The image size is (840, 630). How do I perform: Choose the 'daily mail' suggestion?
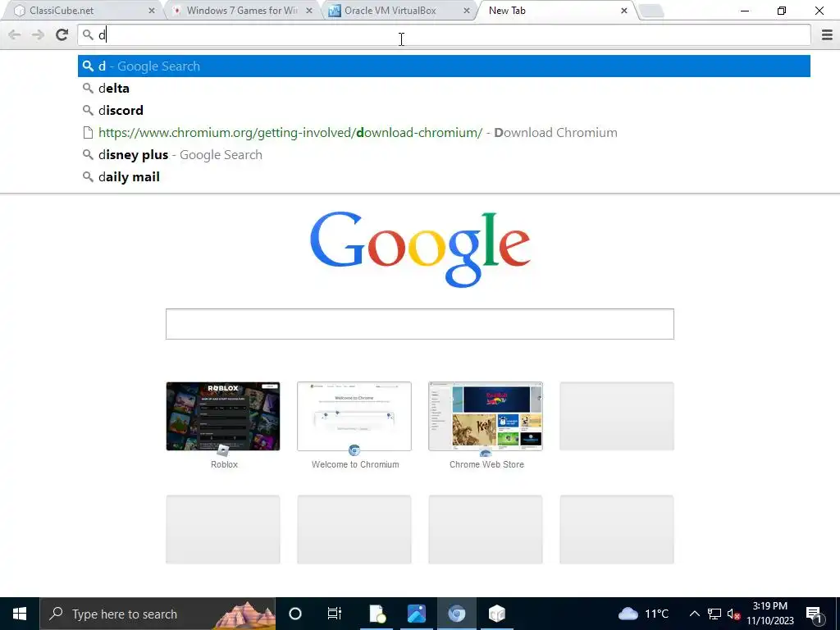click(444, 177)
